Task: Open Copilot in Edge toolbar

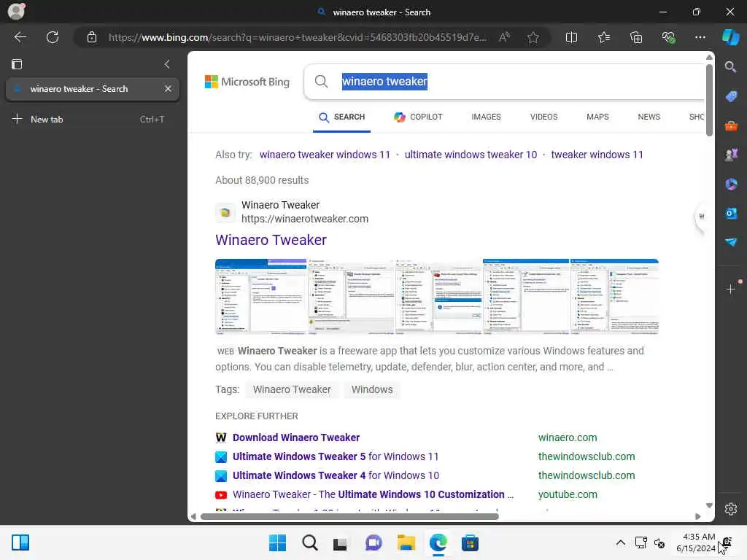Action: point(731,37)
